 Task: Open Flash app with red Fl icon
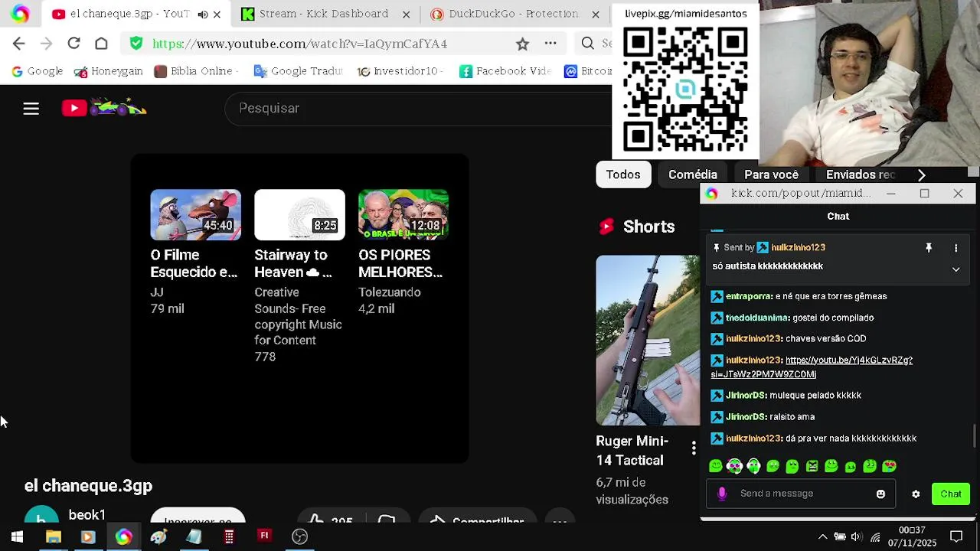pos(264,536)
